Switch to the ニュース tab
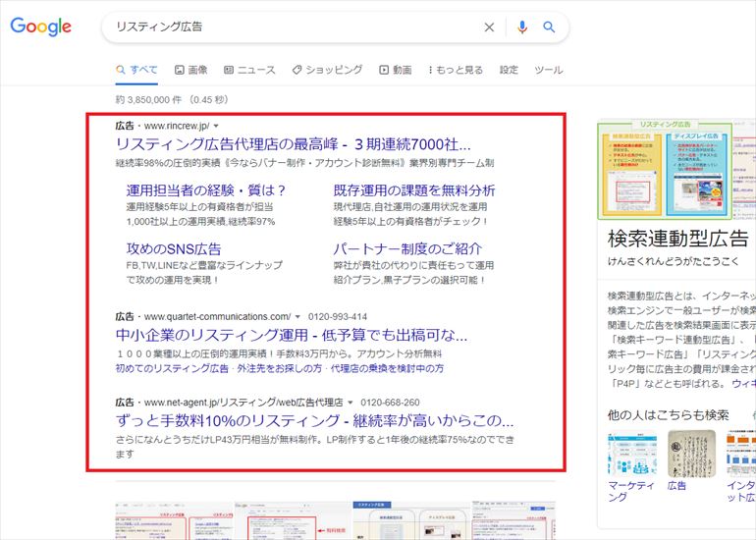This screenshot has width=756, height=540. pyautogui.click(x=249, y=70)
